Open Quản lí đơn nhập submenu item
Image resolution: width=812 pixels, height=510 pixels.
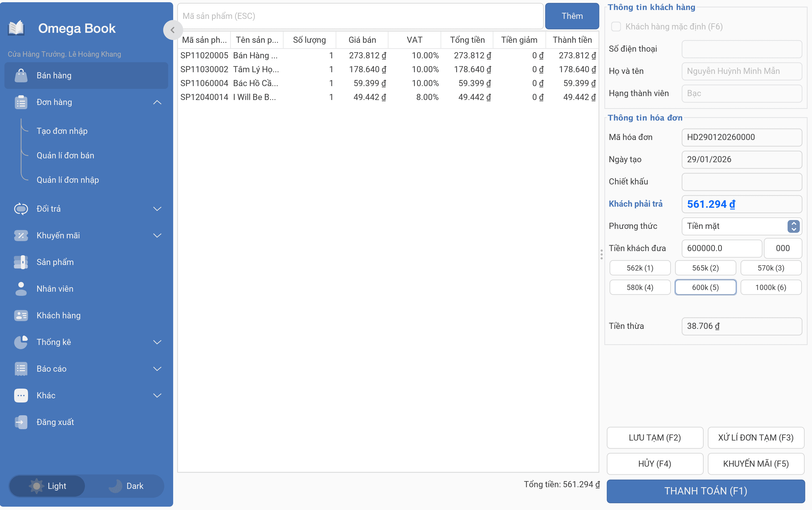68,180
